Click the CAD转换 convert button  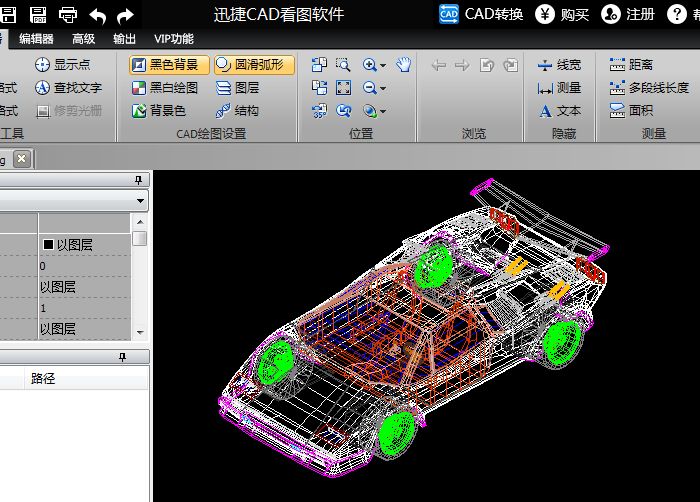[481, 14]
